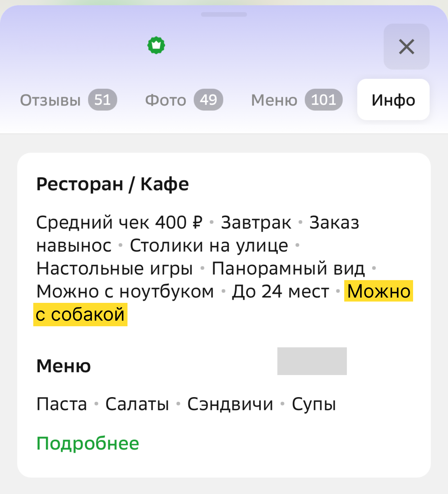Viewport: 448px width, 494px height.
Task: Select the Настольные игры feature
Action: pos(114,268)
